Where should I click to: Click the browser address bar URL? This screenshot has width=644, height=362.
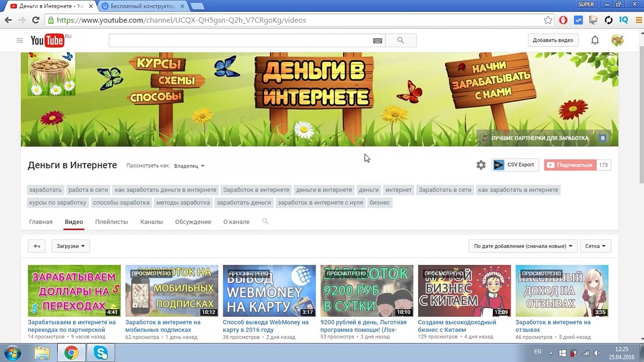pos(181,20)
